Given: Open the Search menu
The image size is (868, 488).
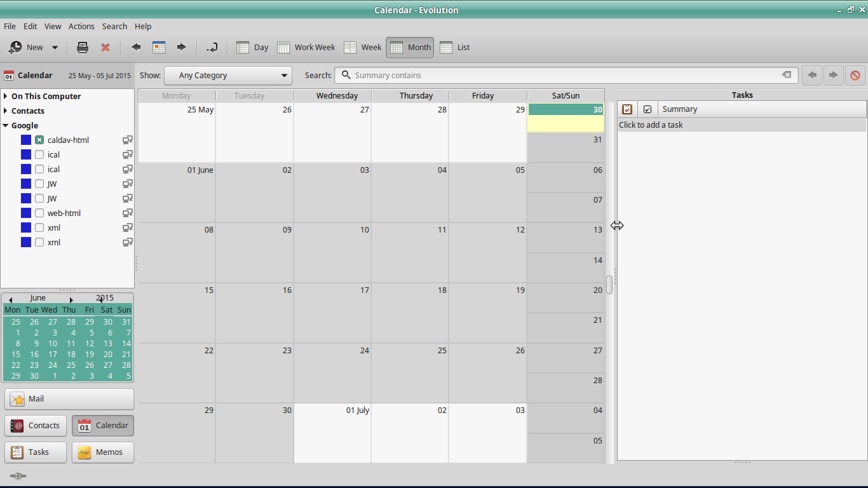Looking at the screenshot, I should pyautogui.click(x=114, y=26).
